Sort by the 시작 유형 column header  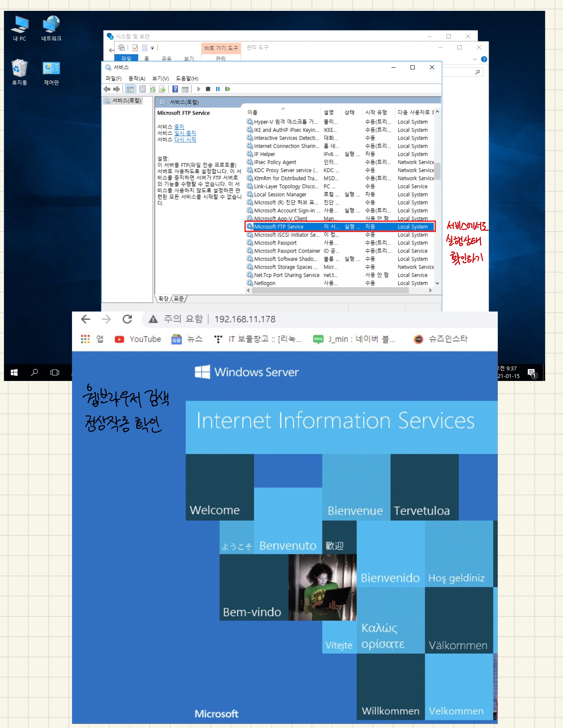tap(376, 112)
